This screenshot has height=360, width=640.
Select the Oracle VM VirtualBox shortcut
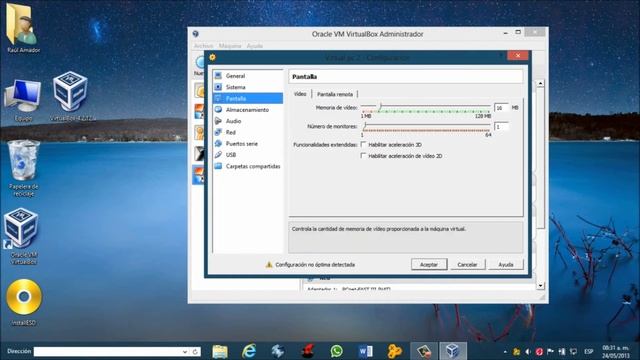click(x=23, y=237)
